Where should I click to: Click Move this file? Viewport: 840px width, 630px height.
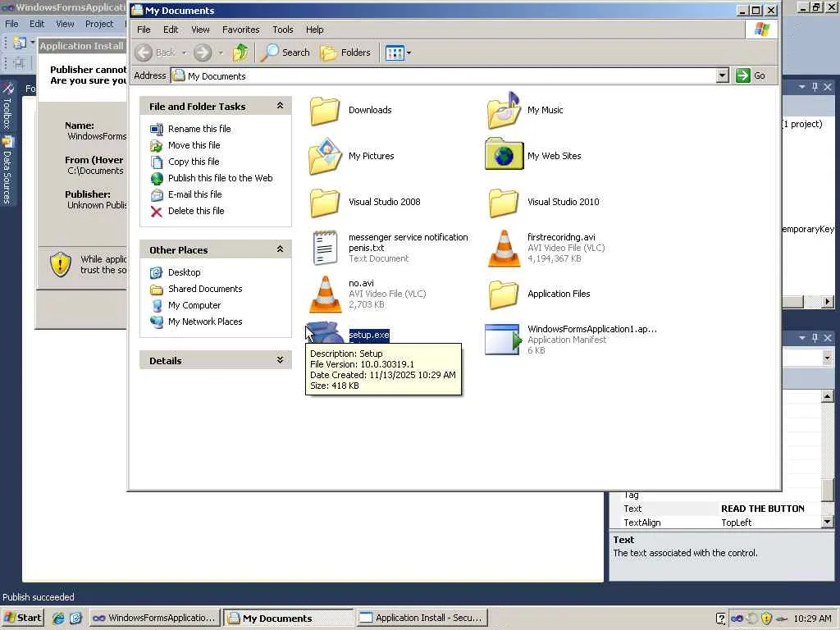coord(194,145)
